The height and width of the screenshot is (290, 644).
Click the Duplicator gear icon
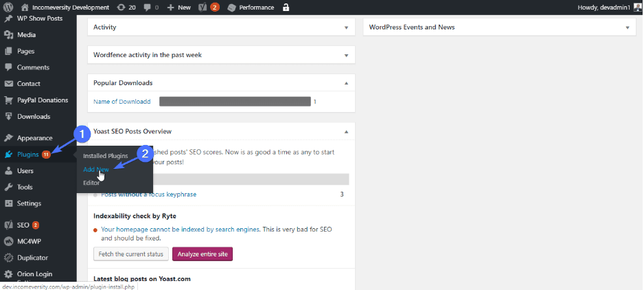pos(9,258)
